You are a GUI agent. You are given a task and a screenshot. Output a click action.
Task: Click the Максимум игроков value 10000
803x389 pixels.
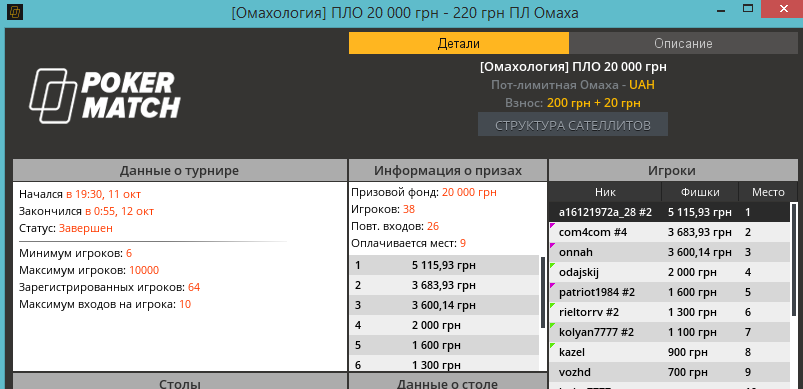coord(144,270)
